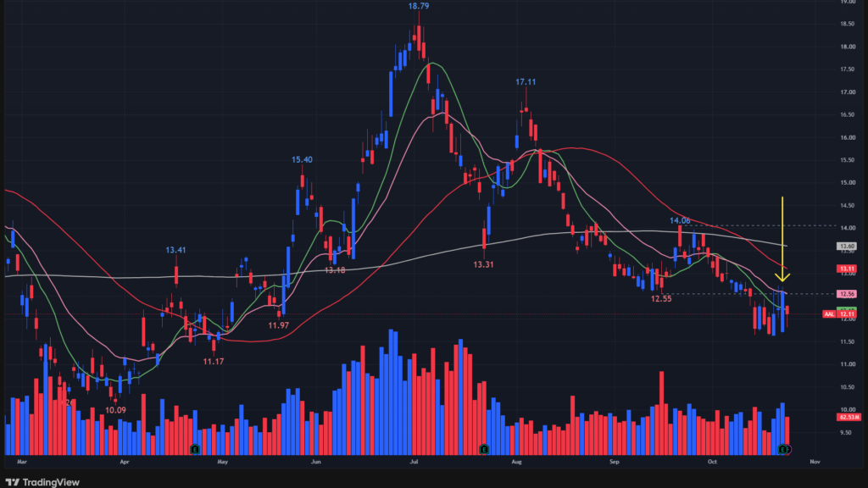Click the TradingView logo
Viewport: 868px width, 488px height.
(x=42, y=482)
